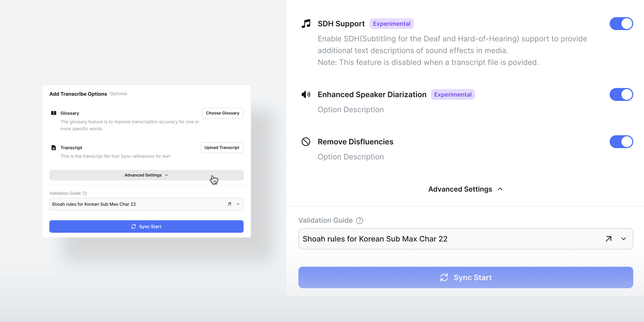This screenshot has width=644, height=322.
Task: Expand Advanced Settings in the small panel
Action: click(147, 175)
